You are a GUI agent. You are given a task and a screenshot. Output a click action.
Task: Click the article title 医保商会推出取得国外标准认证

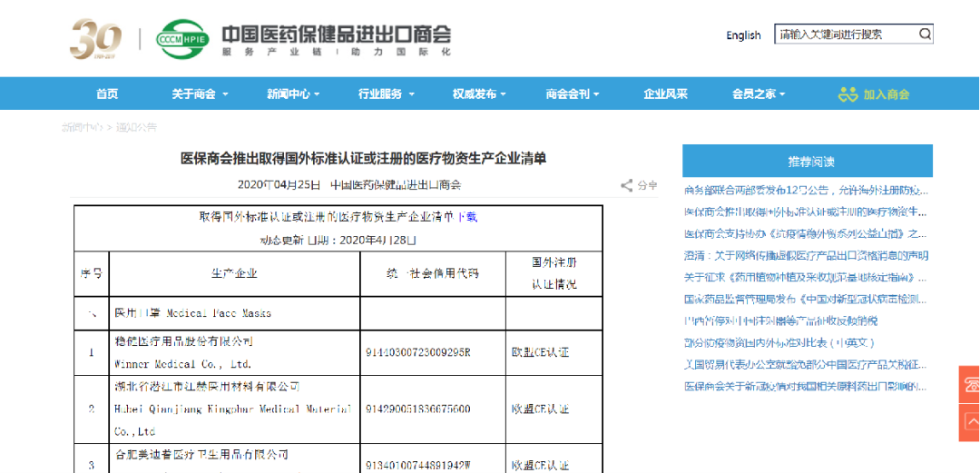pyautogui.click(x=364, y=158)
